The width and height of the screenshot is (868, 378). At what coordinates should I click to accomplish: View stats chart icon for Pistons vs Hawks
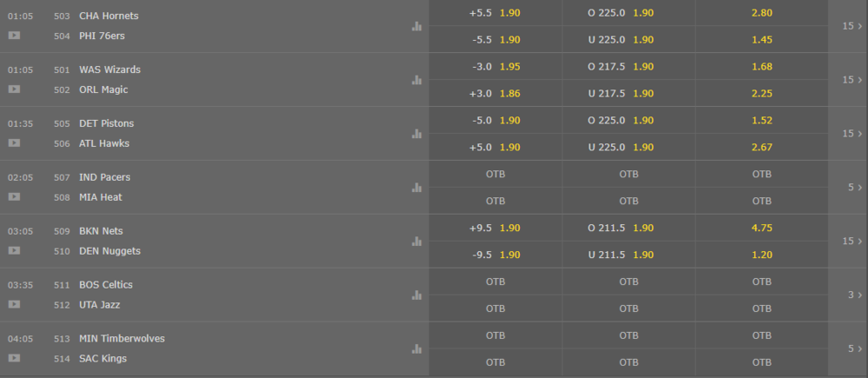click(417, 134)
